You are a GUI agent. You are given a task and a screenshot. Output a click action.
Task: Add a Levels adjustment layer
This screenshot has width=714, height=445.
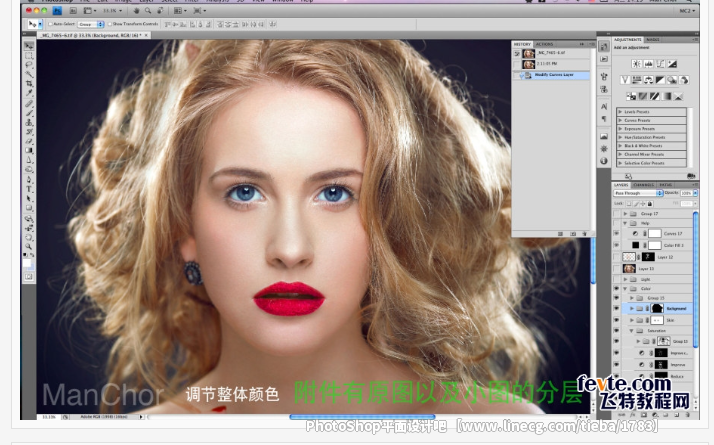coord(648,64)
